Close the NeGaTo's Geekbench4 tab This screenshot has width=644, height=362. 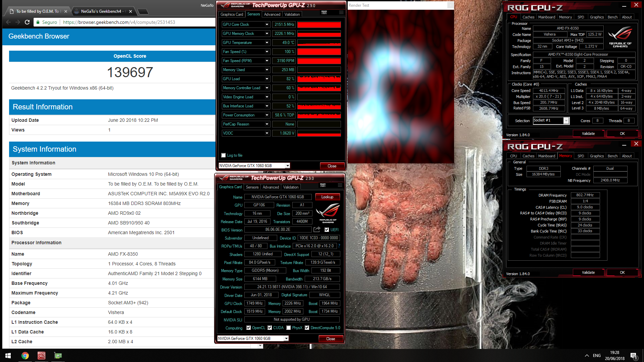pos(131,11)
